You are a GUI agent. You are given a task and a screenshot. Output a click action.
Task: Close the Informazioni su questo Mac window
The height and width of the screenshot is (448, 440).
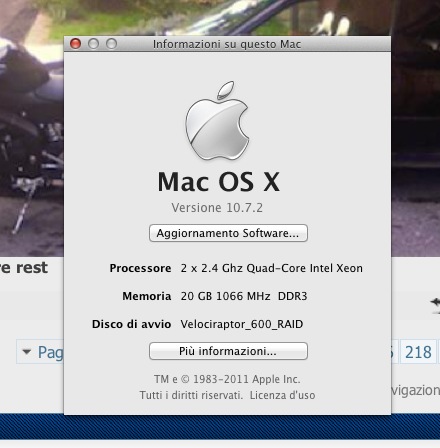point(75,43)
